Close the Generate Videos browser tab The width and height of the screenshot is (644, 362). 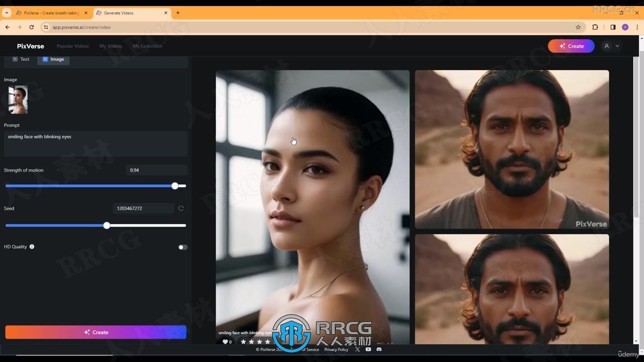[166, 13]
